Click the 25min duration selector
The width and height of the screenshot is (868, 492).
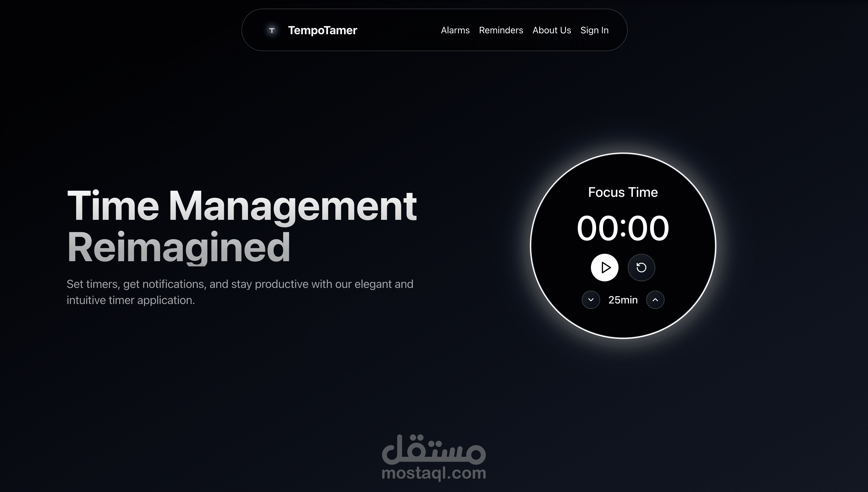(622, 299)
